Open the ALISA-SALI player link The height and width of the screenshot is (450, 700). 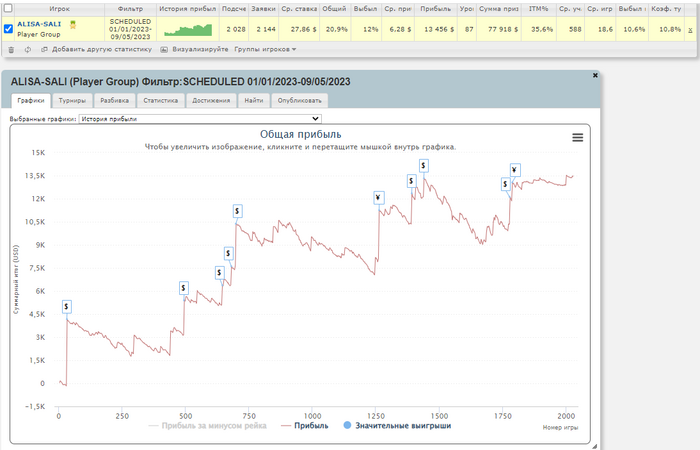[x=39, y=24]
